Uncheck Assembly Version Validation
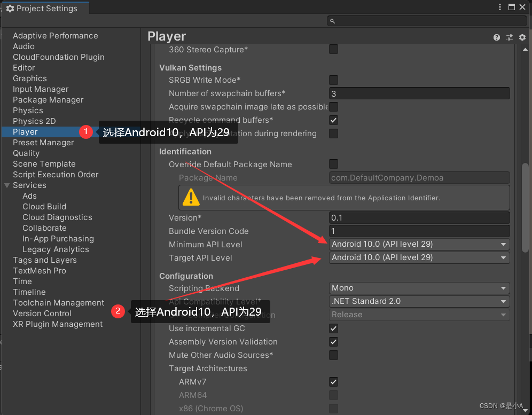The height and width of the screenshot is (415, 532). pyautogui.click(x=333, y=342)
